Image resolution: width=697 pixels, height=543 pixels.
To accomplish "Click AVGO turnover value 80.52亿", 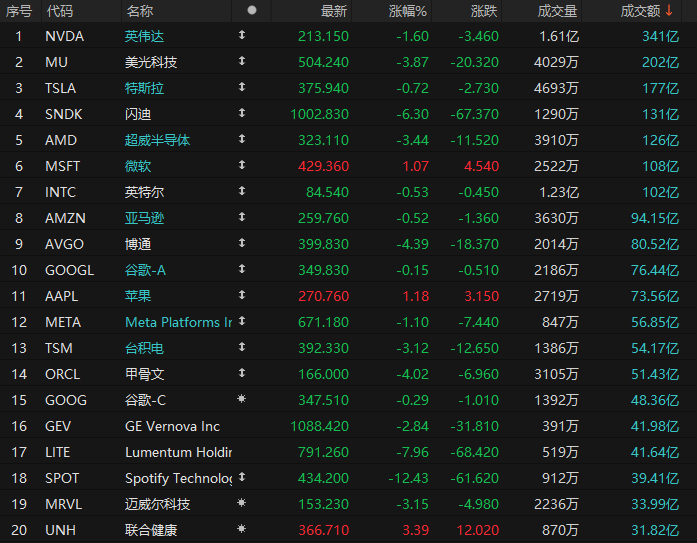I will [x=655, y=244].
